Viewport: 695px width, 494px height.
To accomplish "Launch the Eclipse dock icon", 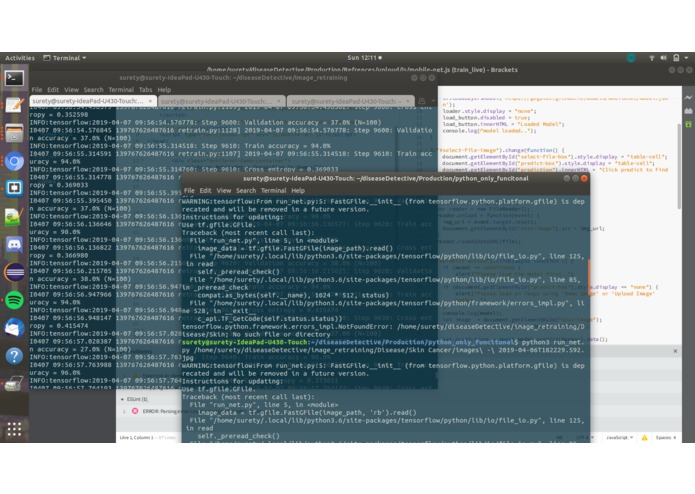I will click(x=14, y=272).
